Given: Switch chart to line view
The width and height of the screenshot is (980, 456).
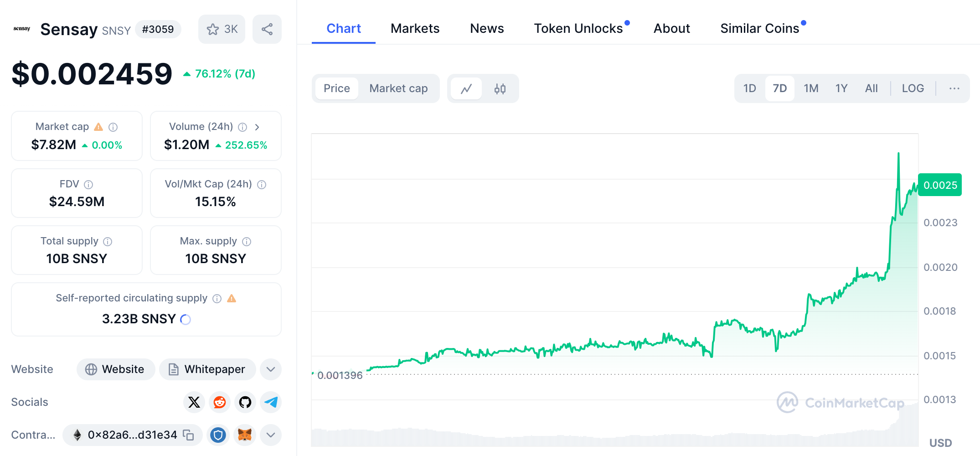Looking at the screenshot, I should (466, 88).
